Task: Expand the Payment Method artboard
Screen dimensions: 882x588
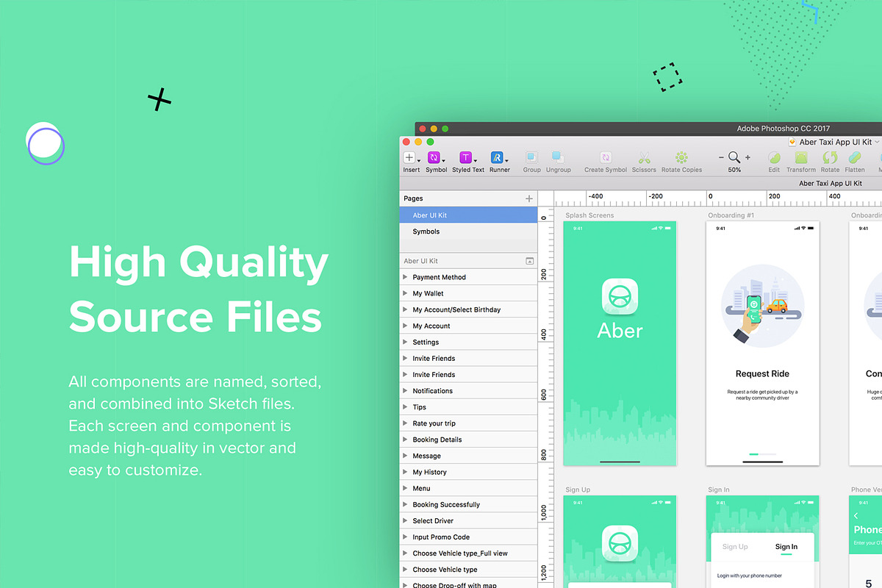Action: 405,277
